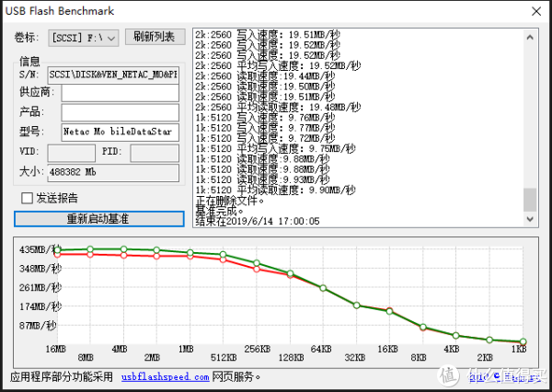The image size is (552, 392).
Task: Click the log line '正在删除文件。'
Action: coord(230,201)
